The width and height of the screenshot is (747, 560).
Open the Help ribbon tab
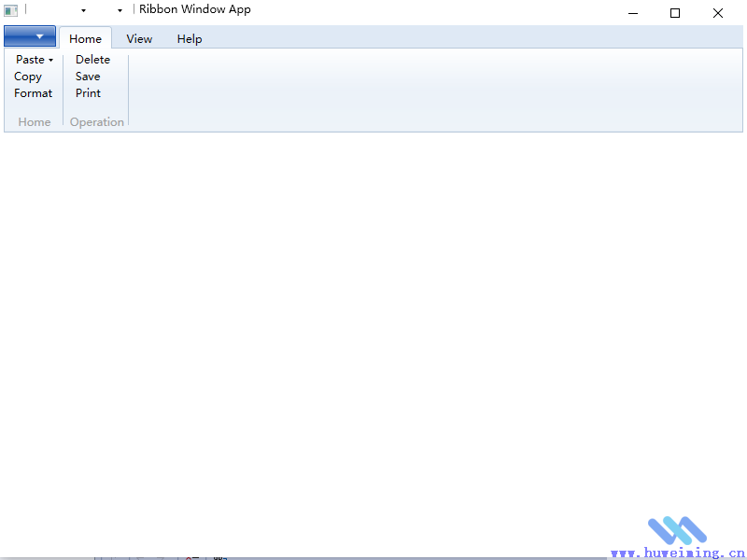[190, 38]
